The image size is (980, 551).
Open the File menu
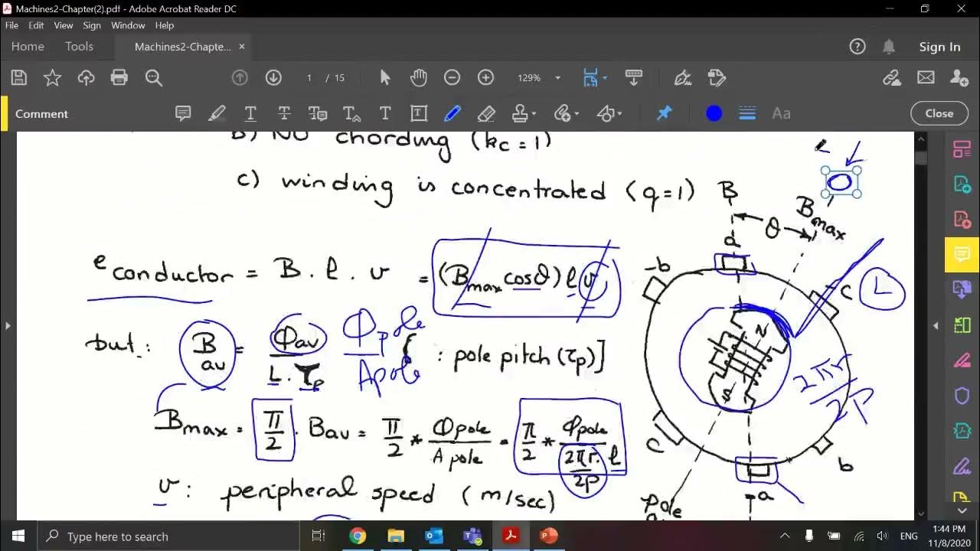click(11, 25)
